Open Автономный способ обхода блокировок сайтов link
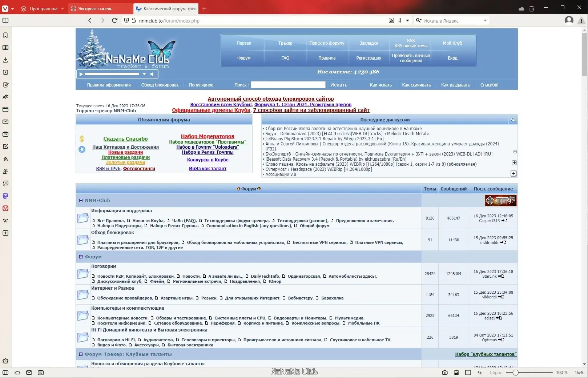This screenshot has height=378, width=588. 271,99
